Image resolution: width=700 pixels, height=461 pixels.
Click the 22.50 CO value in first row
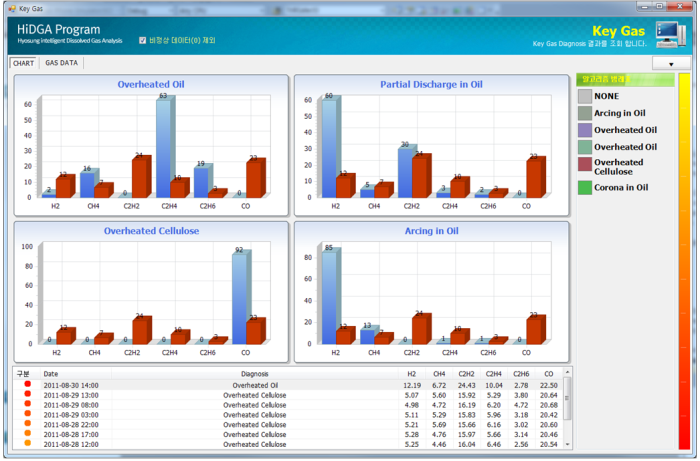coord(549,385)
